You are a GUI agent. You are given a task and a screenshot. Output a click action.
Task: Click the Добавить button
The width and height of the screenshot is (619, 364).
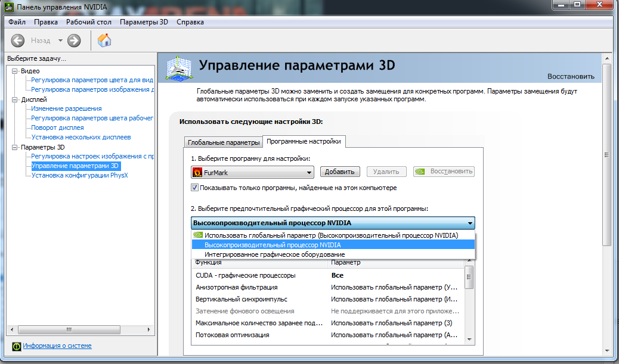click(x=339, y=172)
